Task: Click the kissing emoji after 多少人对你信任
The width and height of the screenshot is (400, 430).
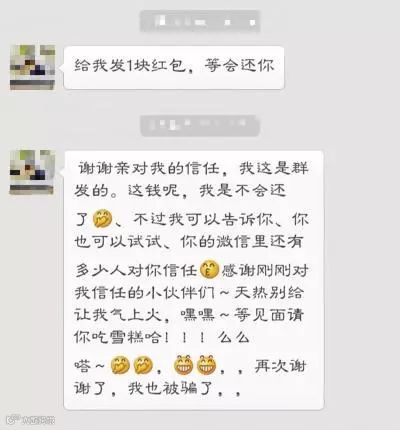Action: [209, 270]
